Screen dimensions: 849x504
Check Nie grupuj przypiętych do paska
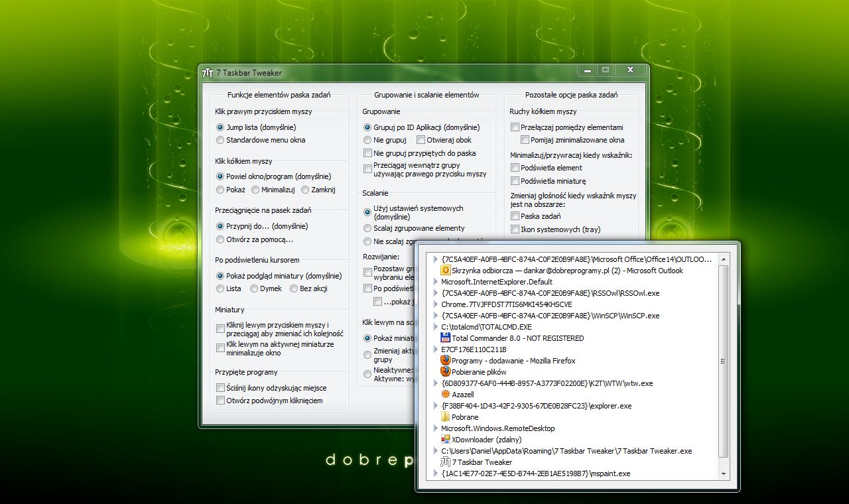tap(368, 153)
